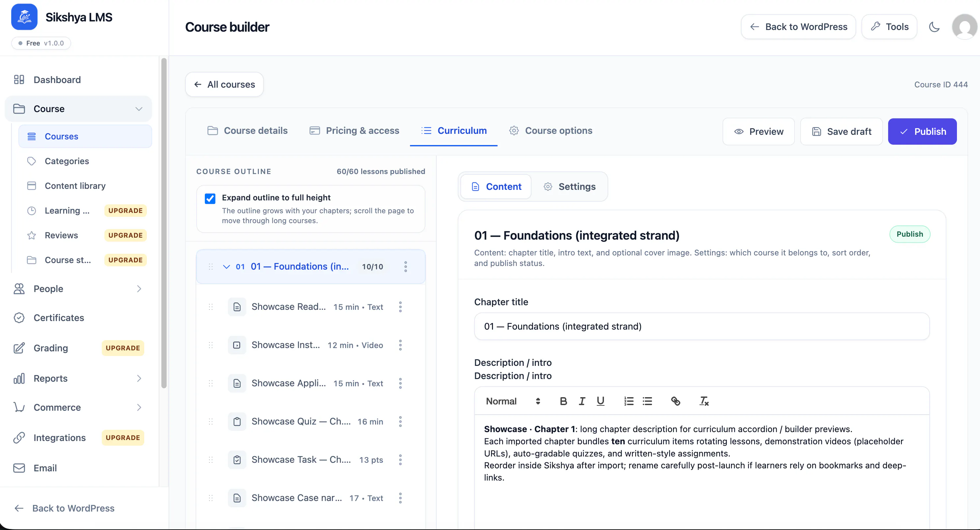
Task: Open the chapter Settings tab
Action: (x=569, y=187)
